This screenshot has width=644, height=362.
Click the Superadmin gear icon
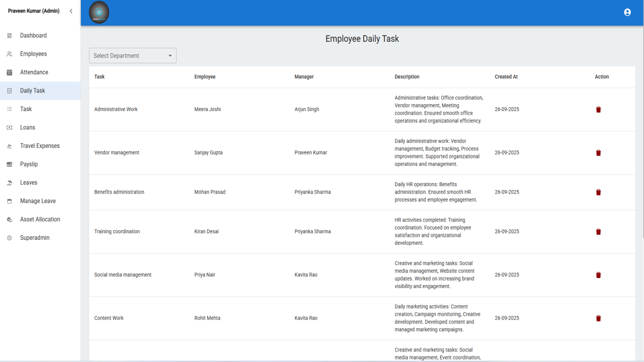pos(10,238)
